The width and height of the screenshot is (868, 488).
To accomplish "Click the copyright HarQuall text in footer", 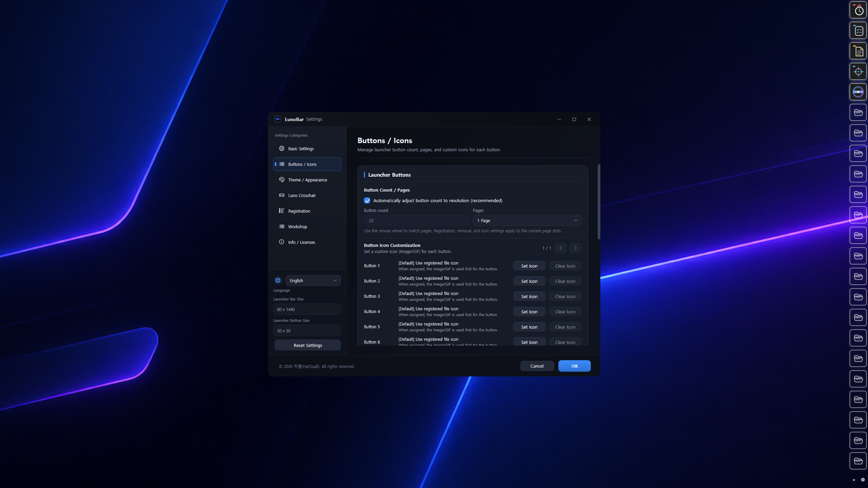I will coord(317,367).
